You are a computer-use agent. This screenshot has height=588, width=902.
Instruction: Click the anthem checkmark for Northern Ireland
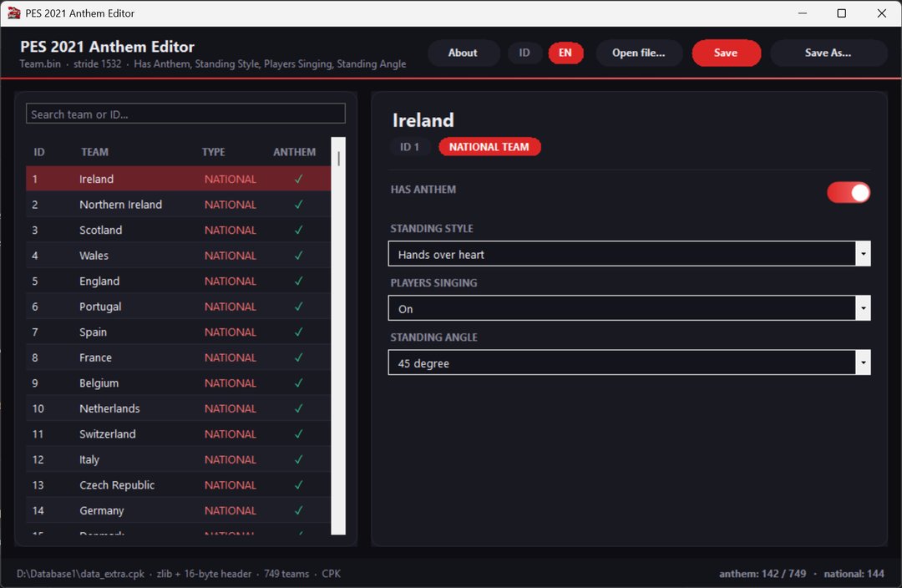(x=298, y=205)
